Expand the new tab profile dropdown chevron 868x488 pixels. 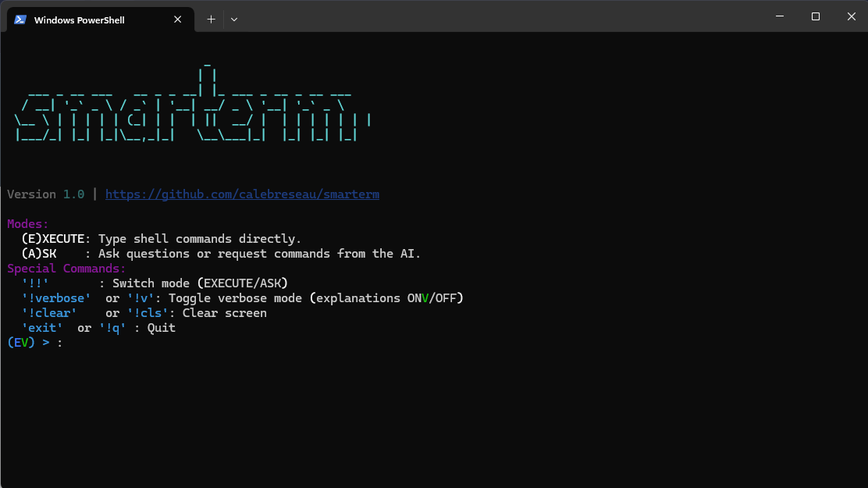point(234,20)
